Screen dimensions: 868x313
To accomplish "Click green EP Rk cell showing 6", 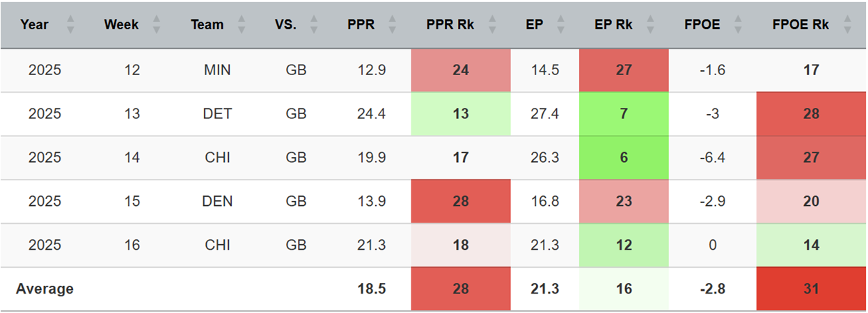I will click(624, 158).
